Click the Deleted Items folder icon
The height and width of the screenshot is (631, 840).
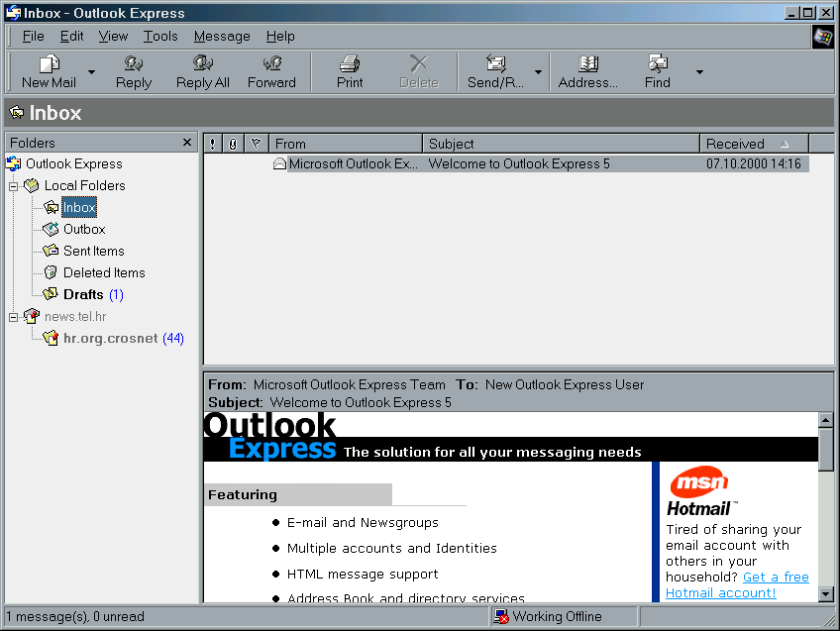(51, 272)
